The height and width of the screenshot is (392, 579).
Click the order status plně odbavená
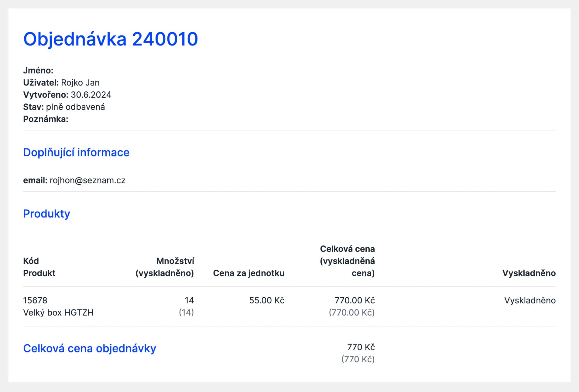pyautogui.click(x=75, y=107)
